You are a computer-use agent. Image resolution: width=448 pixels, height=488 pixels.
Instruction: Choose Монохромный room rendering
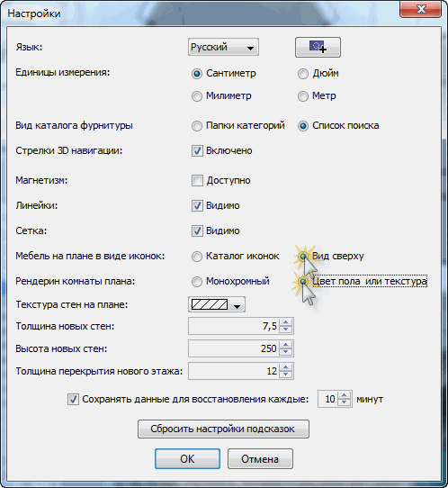[197, 282]
